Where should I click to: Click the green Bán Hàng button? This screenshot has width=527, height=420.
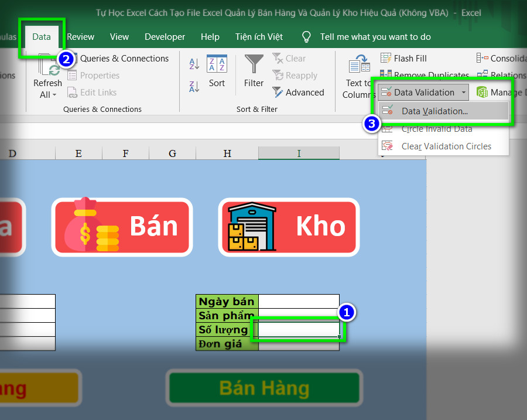(264, 388)
